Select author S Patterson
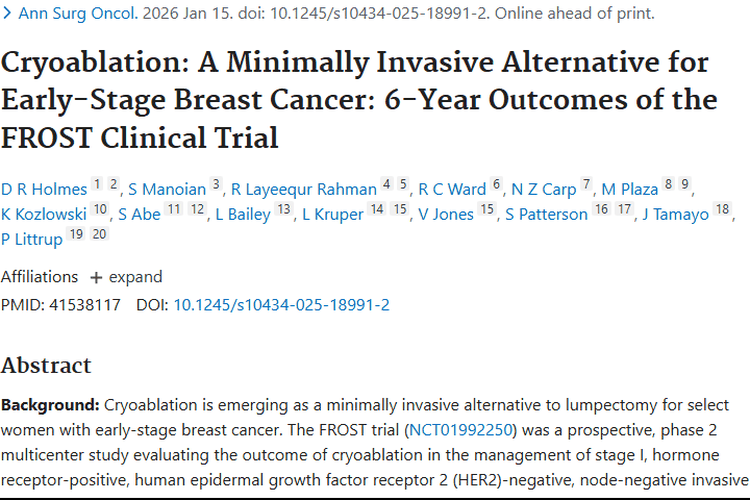The height and width of the screenshot is (500, 750). (546, 214)
